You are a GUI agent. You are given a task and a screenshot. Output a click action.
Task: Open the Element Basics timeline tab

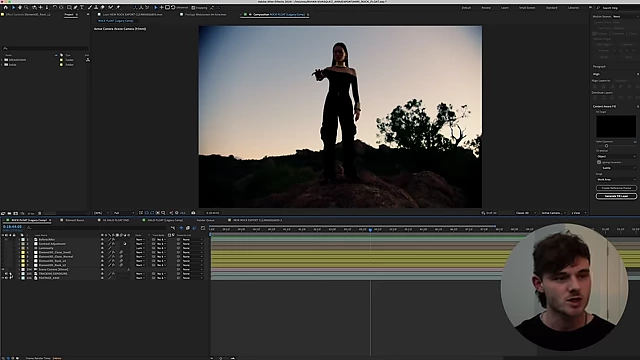click(75, 220)
